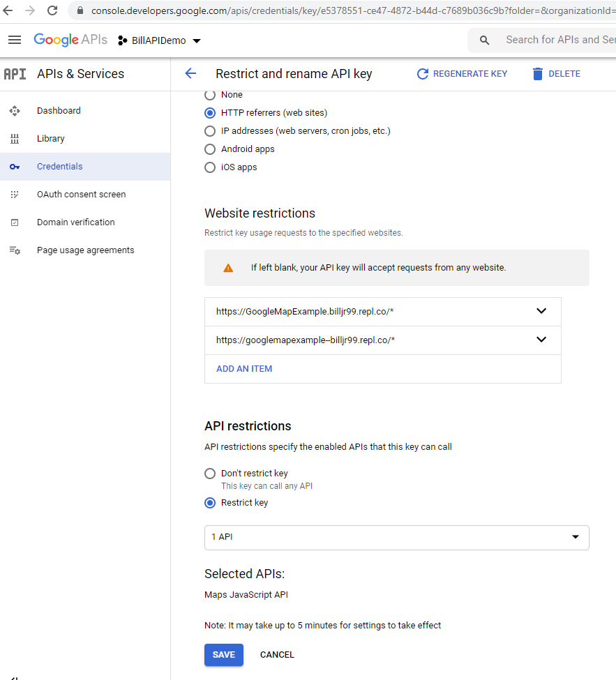
Task: Click the Maps JavaScript API text
Action: (x=246, y=595)
